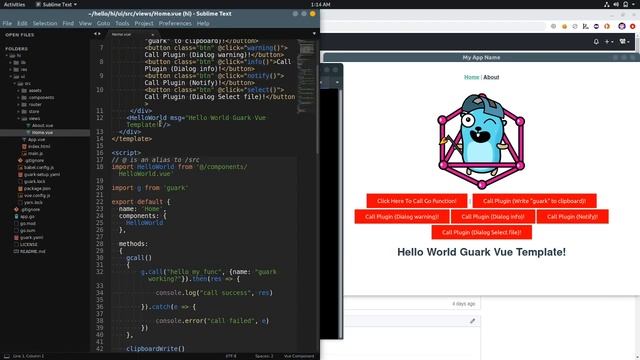This screenshot has height=360, width=640.
Task: Click the tab-scroll left arrow by tabs
Action: click(95, 34)
